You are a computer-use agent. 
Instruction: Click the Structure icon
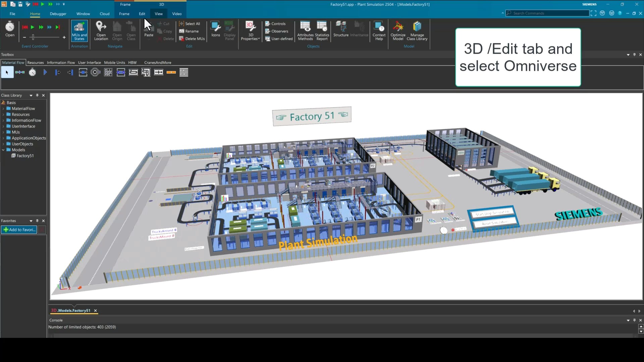341,26
